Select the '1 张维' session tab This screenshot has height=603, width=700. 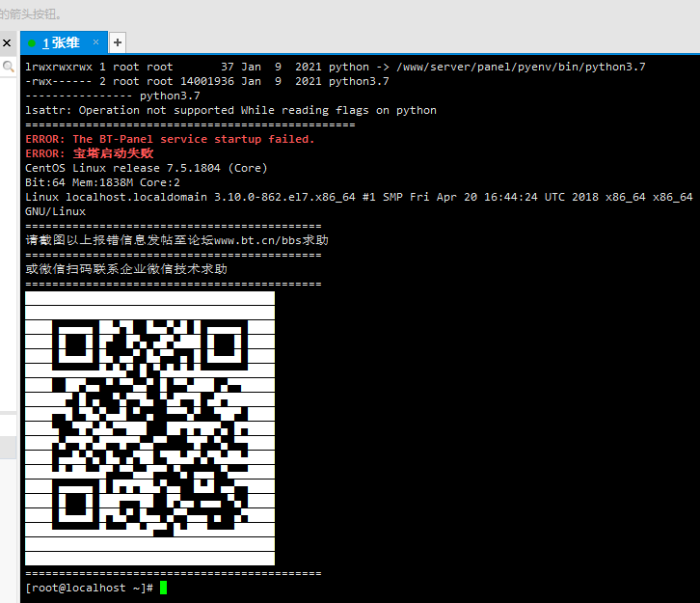tap(64, 42)
